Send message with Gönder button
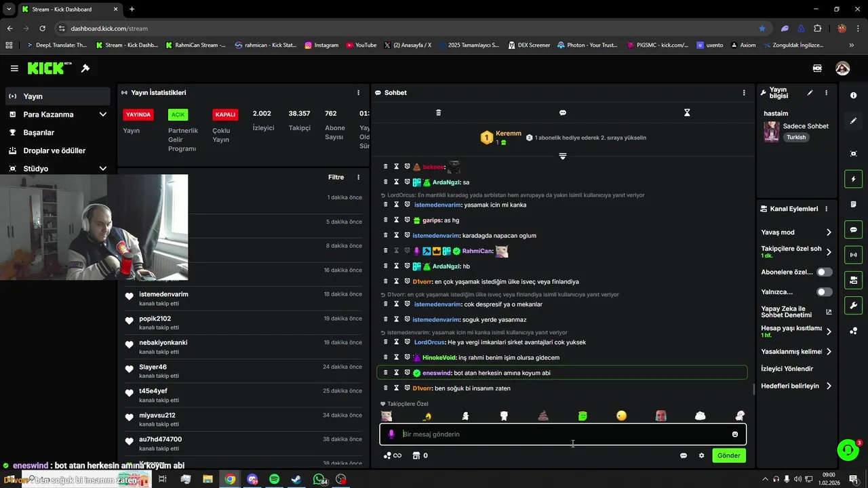The width and height of the screenshot is (868, 488). pos(729,455)
